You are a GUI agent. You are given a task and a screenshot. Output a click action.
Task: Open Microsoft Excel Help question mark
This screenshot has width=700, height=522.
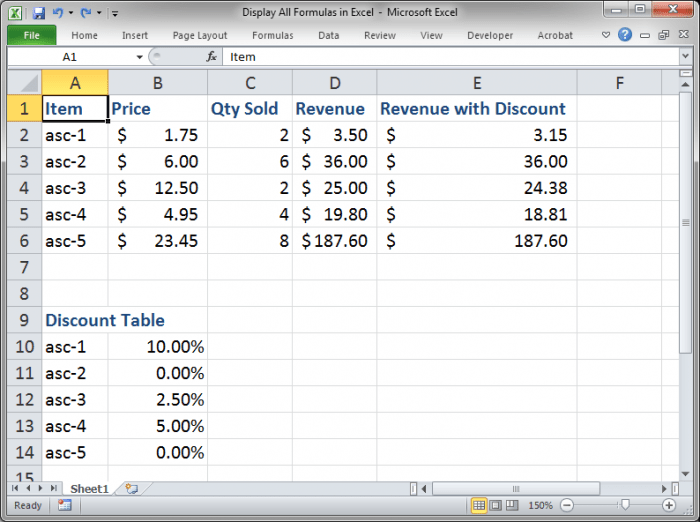625,35
